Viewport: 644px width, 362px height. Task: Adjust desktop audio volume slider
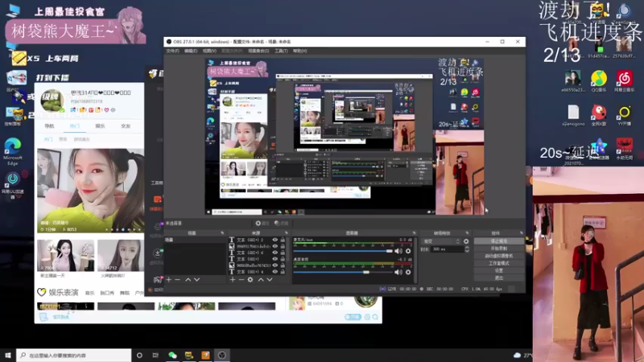click(x=343, y=272)
